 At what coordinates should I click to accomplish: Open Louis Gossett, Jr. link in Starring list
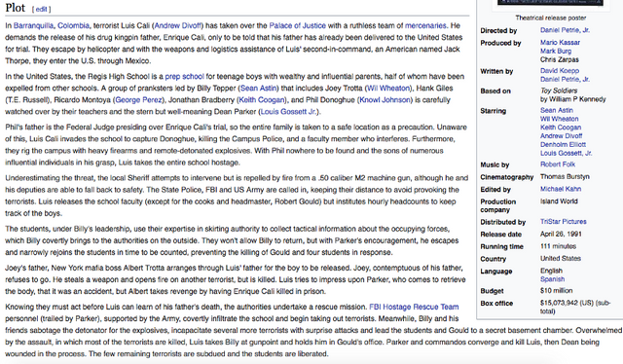pyautogui.click(x=566, y=153)
